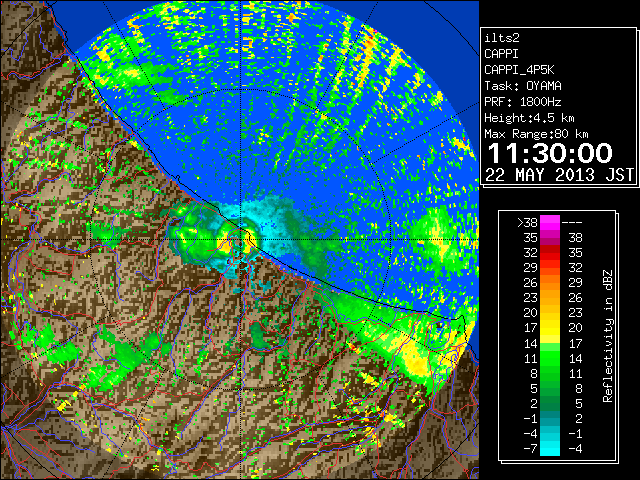Click the 'PRF: 1800Hz' line
Image resolution: width=640 pixels, height=480 pixels.
(x=523, y=102)
